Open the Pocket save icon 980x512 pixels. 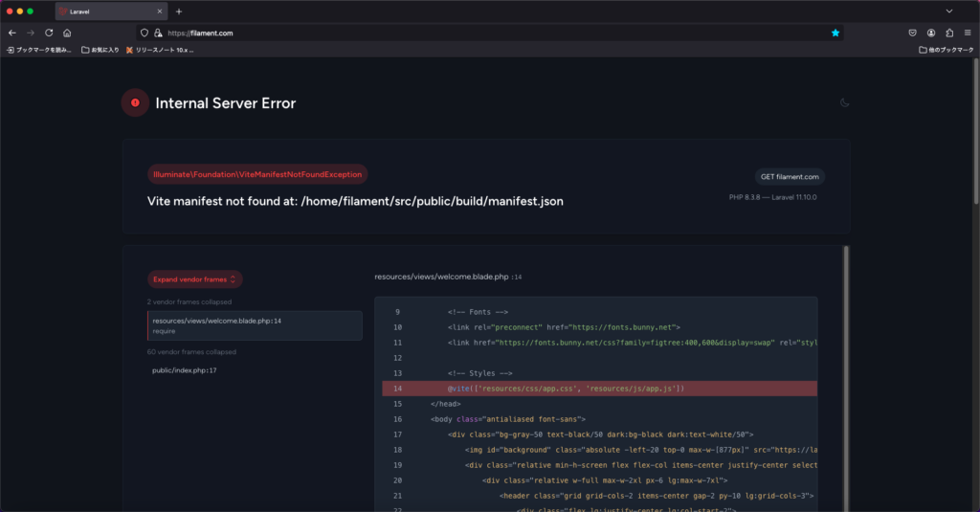pos(912,33)
